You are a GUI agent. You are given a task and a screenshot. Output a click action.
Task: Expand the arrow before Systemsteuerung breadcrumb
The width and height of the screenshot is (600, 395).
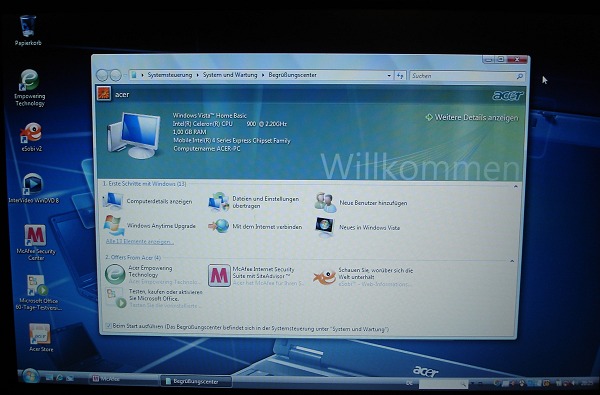tap(143, 75)
